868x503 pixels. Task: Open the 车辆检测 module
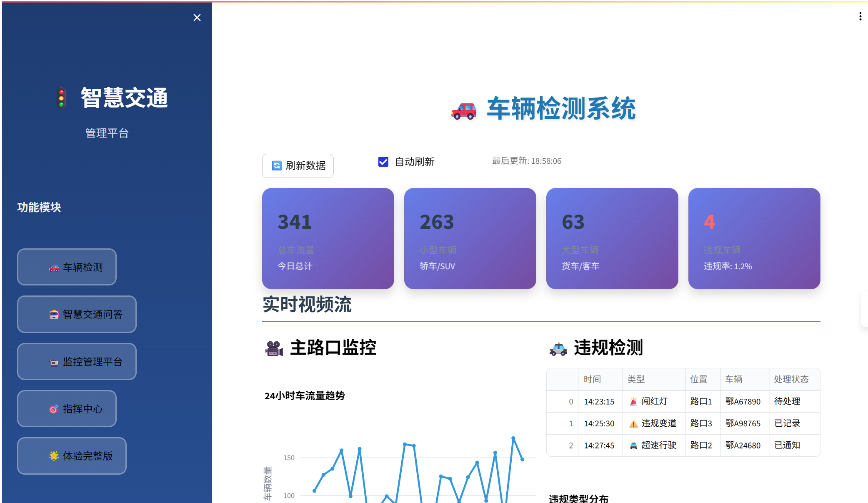[x=67, y=267]
